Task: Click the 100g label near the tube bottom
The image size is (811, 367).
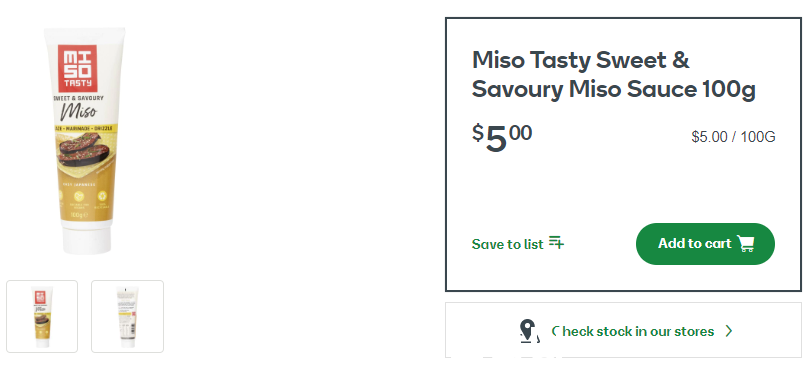Action: [x=76, y=214]
